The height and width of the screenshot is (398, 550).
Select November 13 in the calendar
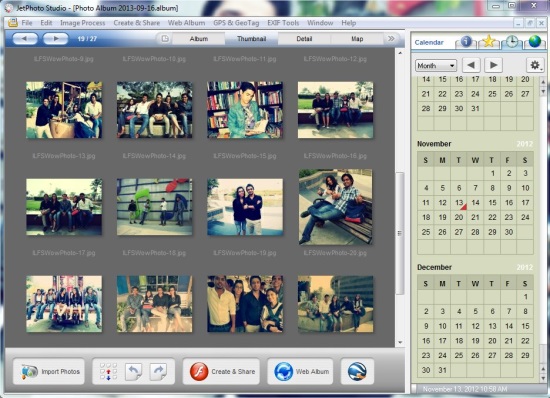coord(459,203)
